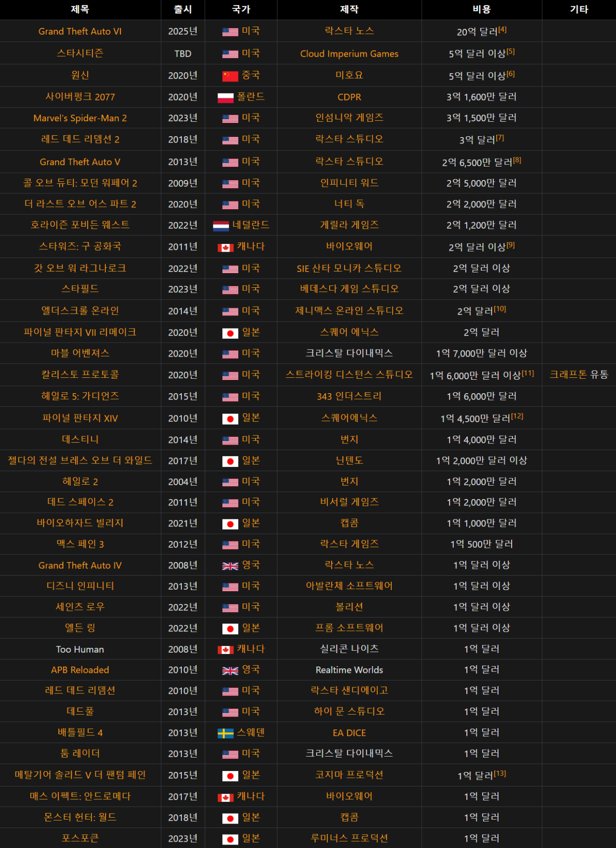Click the Netherlands flag in the 호라이즌 포비든 웨스트 row

pos(221,226)
